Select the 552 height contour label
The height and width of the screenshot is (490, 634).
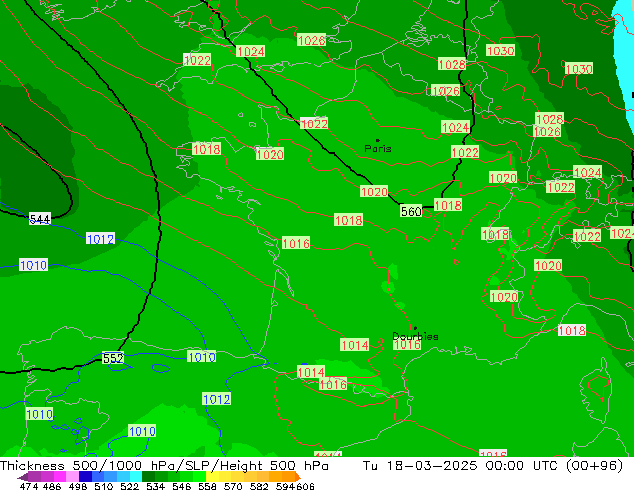click(x=113, y=358)
